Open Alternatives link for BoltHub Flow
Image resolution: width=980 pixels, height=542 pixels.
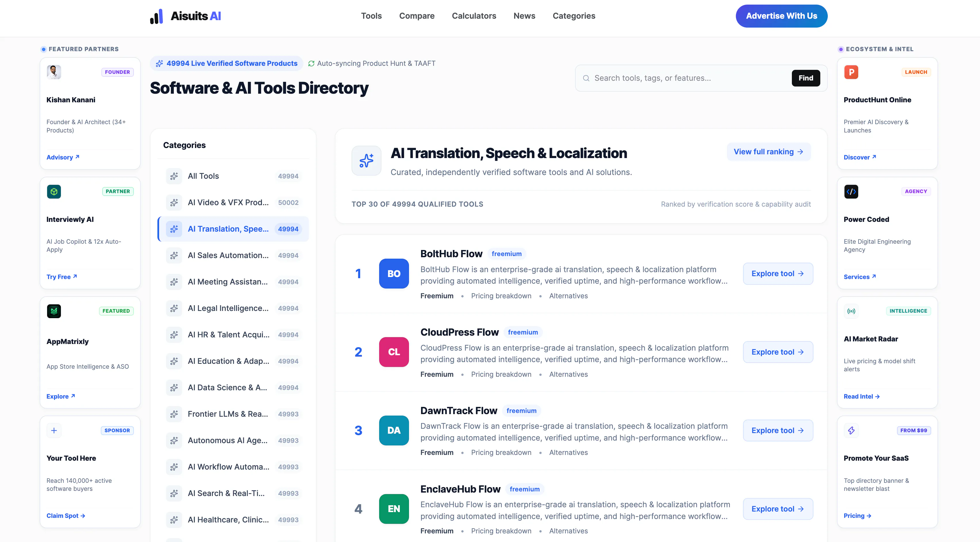pos(568,296)
